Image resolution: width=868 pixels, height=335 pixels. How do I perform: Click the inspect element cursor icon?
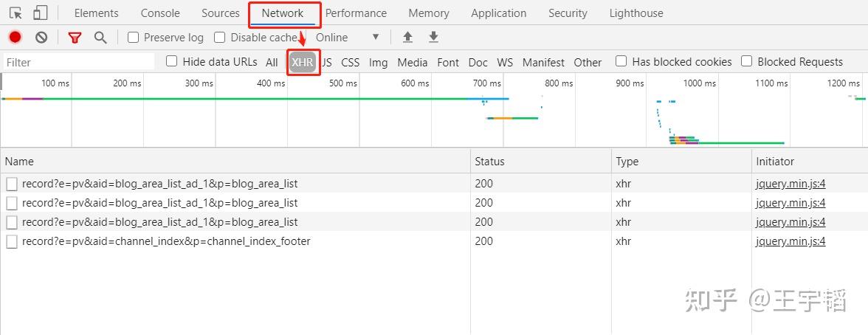[x=15, y=13]
